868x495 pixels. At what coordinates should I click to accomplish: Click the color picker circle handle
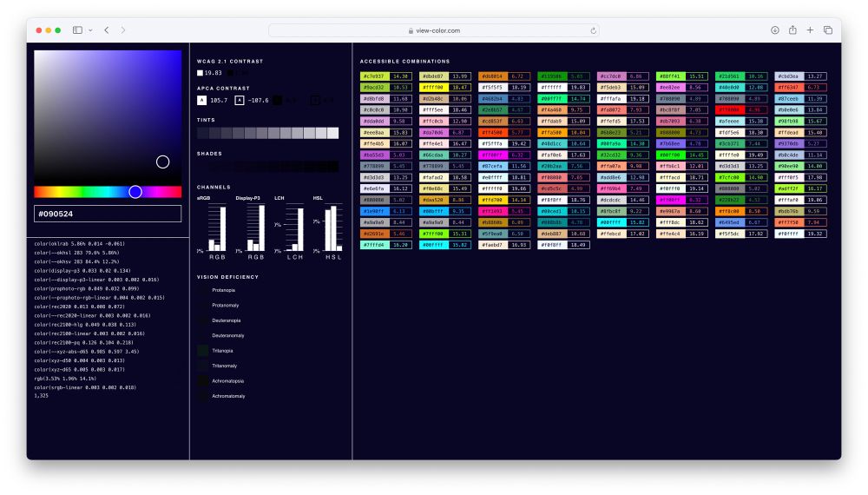click(x=163, y=162)
